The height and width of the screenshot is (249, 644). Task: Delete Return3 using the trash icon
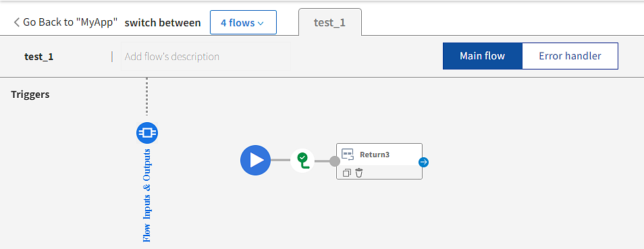[359, 173]
